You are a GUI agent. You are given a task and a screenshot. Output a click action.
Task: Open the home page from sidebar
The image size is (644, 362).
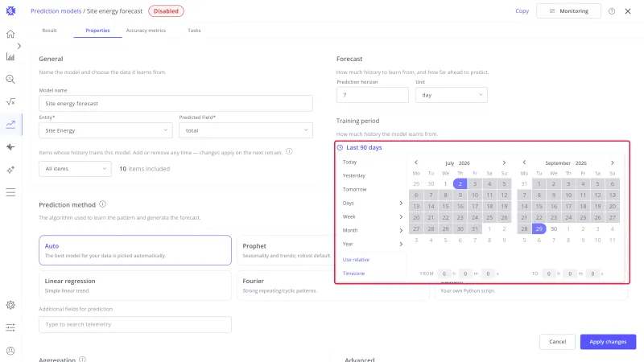click(x=10, y=34)
